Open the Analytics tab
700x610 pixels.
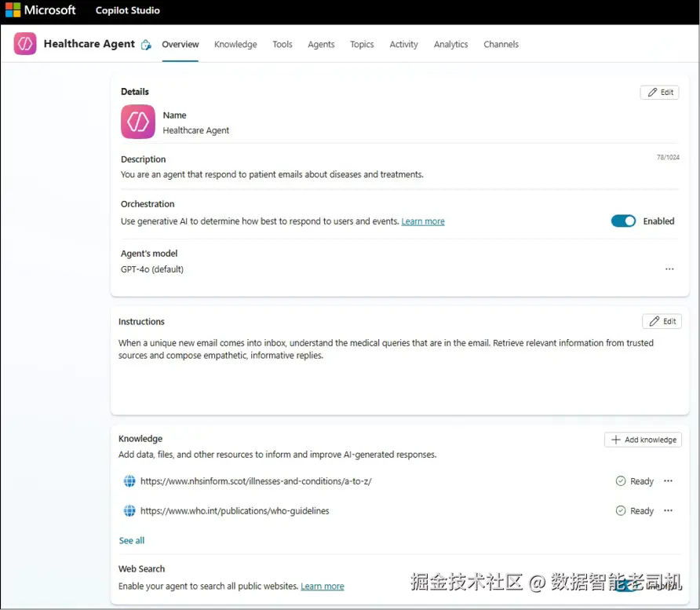point(451,44)
